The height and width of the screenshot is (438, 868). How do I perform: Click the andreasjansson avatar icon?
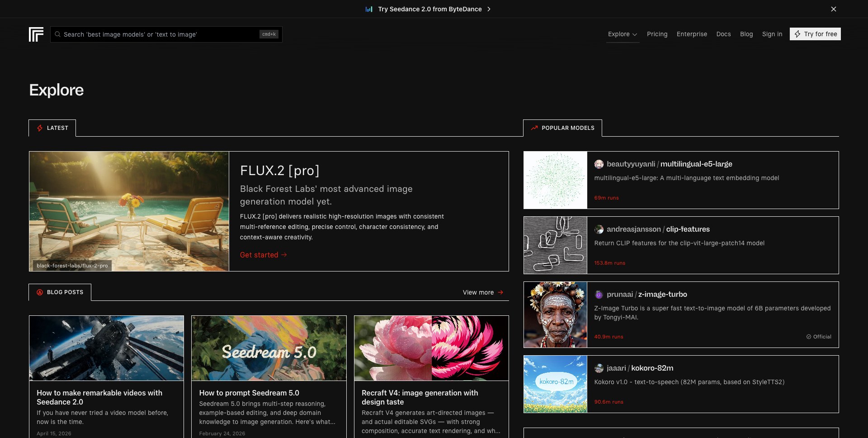coord(599,229)
